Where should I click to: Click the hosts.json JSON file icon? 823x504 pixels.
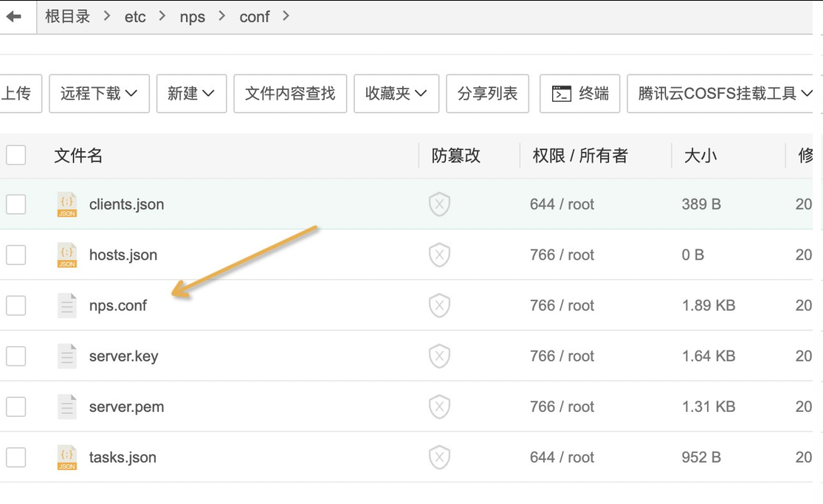tap(67, 255)
